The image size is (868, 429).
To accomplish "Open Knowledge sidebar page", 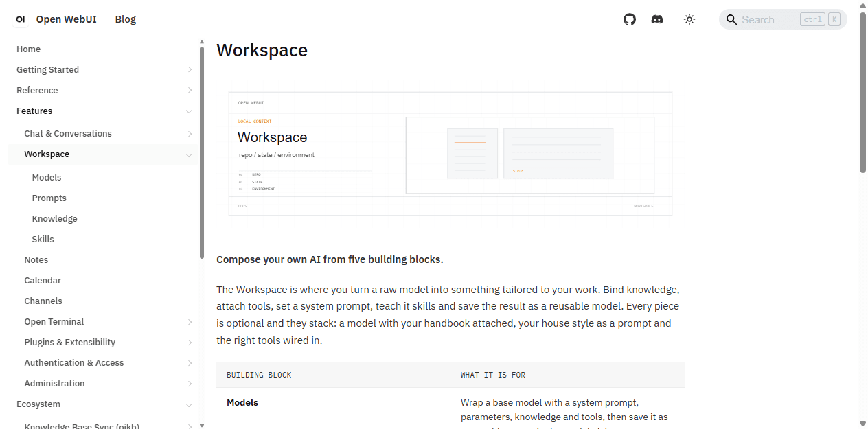I will (55, 219).
